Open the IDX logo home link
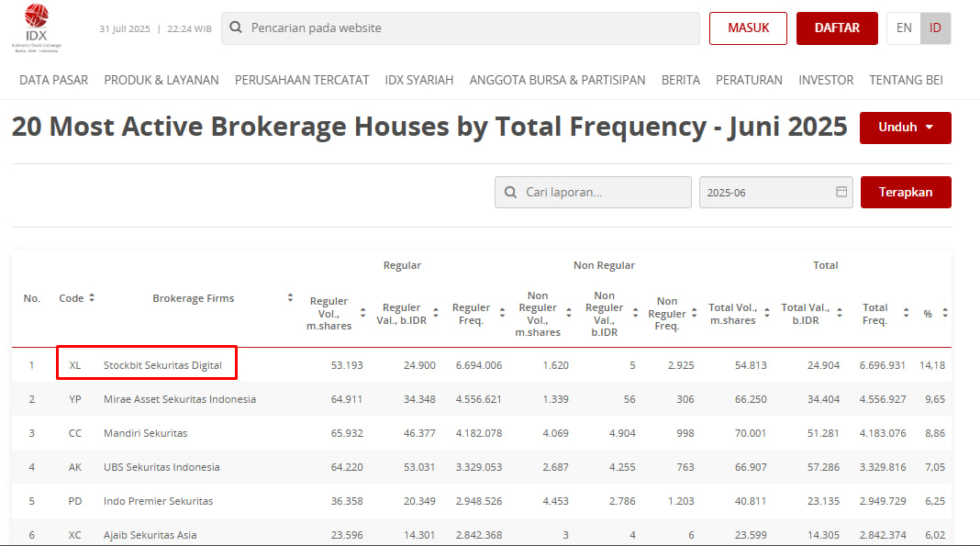Image resolution: width=980 pixels, height=546 pixels. click(37, 28)
